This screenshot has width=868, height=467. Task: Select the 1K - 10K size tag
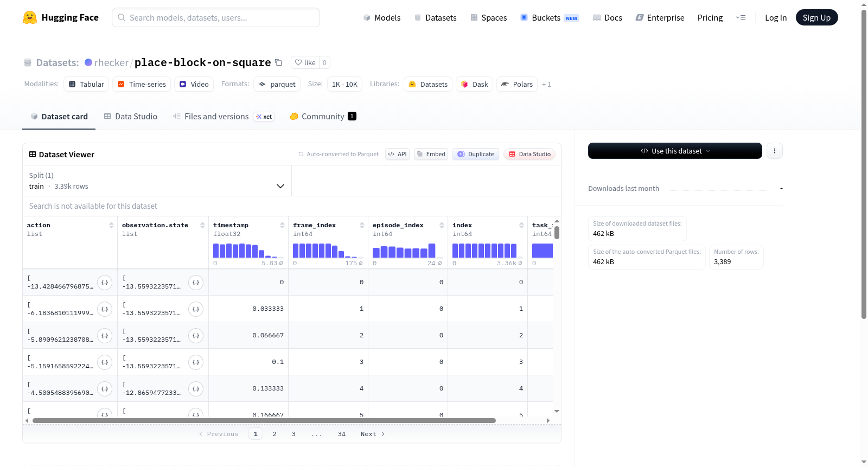click(344, 84)
